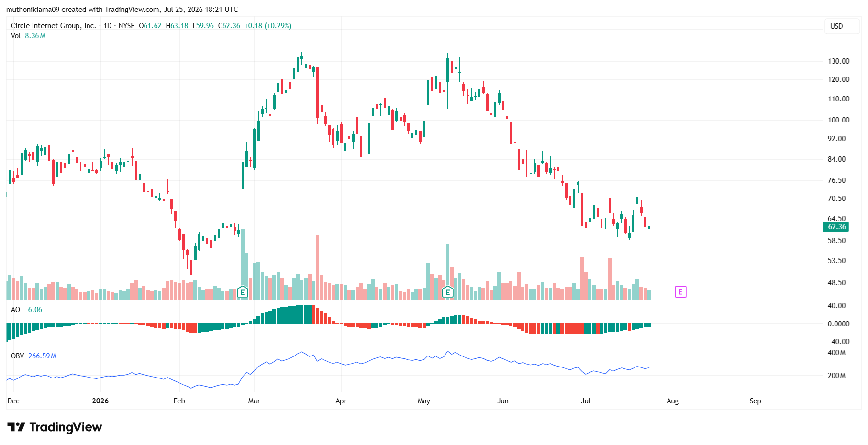Viewport: 868px width, 445px height.
Task: Click the Vol 8.36M volume legend
Action: click(x=28, y=36)
